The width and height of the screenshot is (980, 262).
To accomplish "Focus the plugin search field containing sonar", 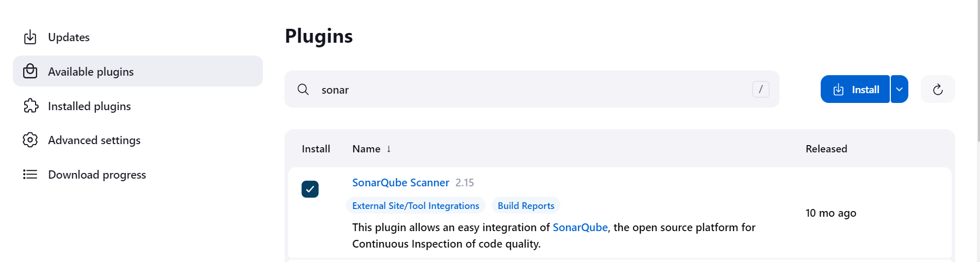I will (x=531, y=90).
